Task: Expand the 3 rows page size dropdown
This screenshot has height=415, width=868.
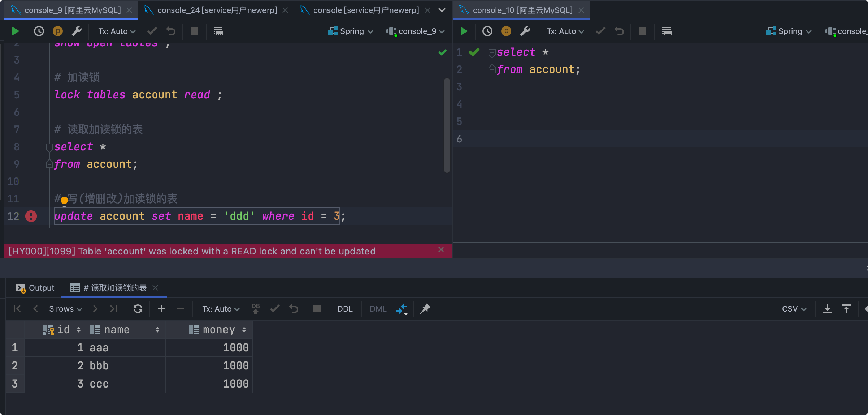Action: pos(65,309)
